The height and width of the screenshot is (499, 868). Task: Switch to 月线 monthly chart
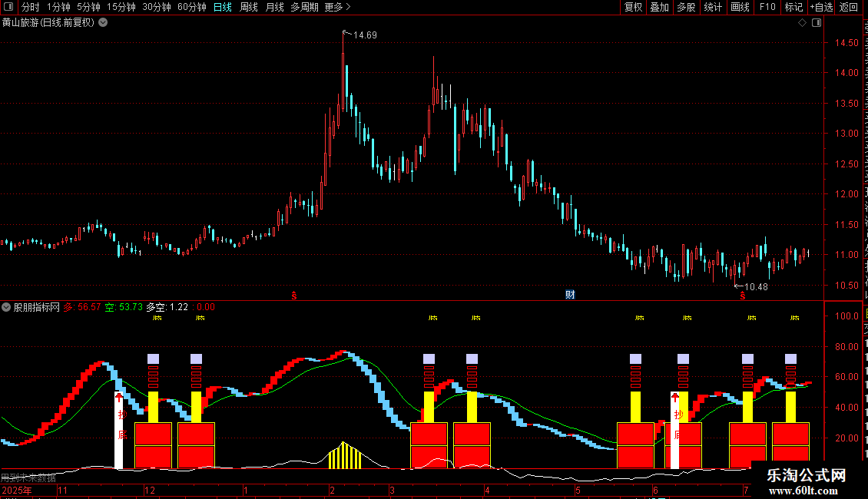click(274, 7)
